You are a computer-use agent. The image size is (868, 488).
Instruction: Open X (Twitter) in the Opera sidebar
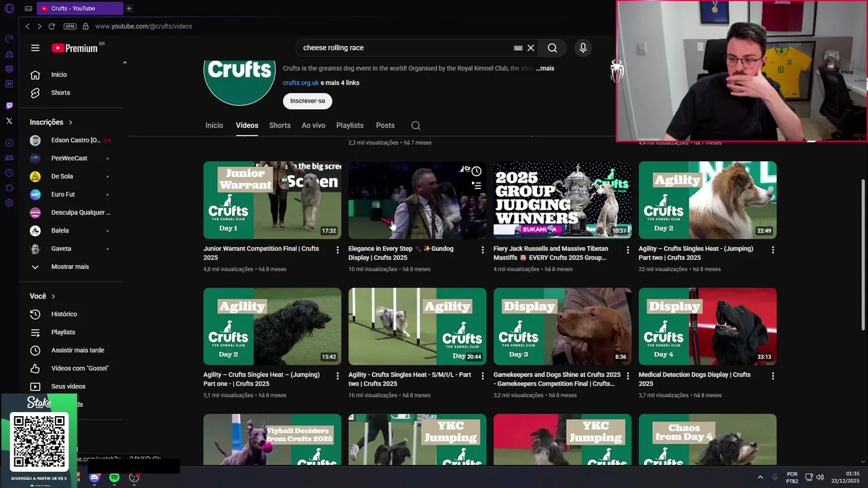[9, 121]
